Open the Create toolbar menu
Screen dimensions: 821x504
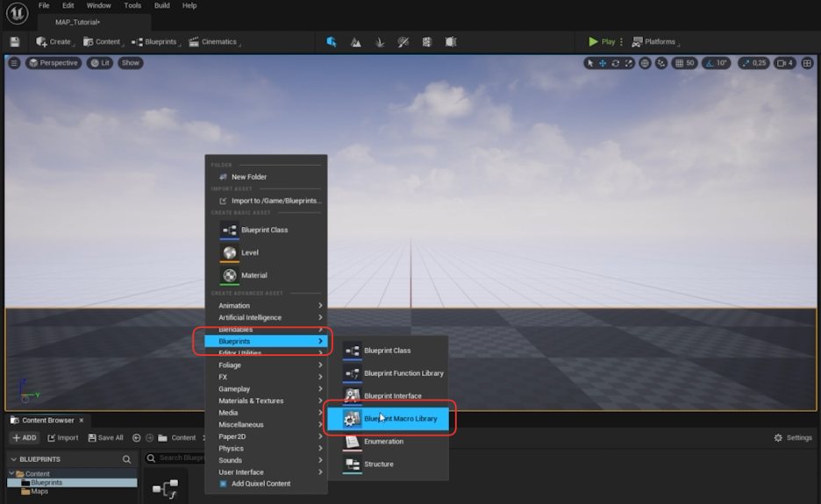54,42
